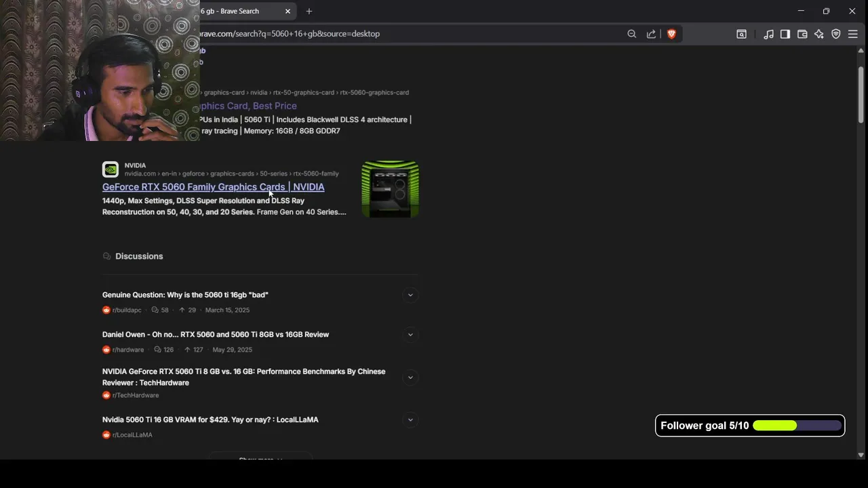Image resolution: width=868 pixels, height=488 pixels.
Task: Click the zoom indicator in address bar
Action: 631,34
